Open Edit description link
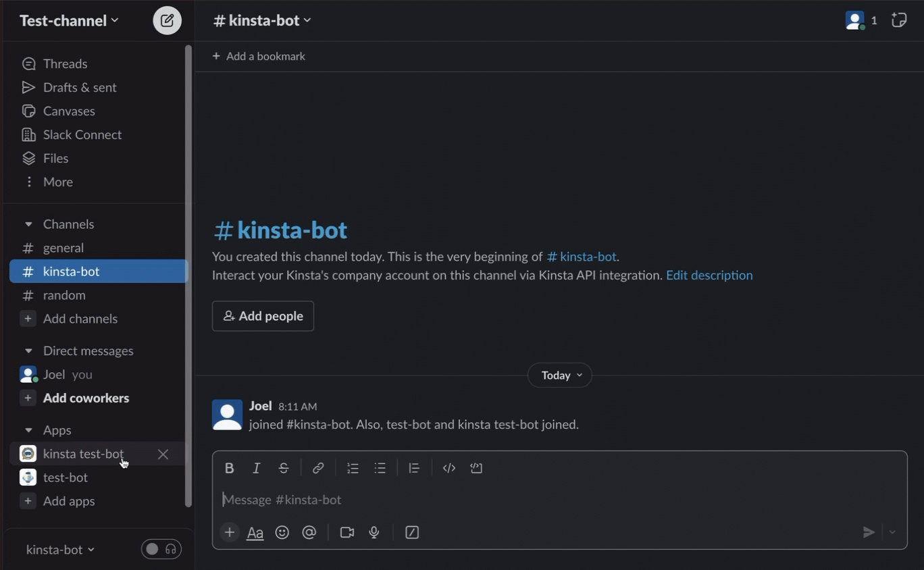Image resolution: width=924 pixels, height=570 pixels. (x=709, y=275)
